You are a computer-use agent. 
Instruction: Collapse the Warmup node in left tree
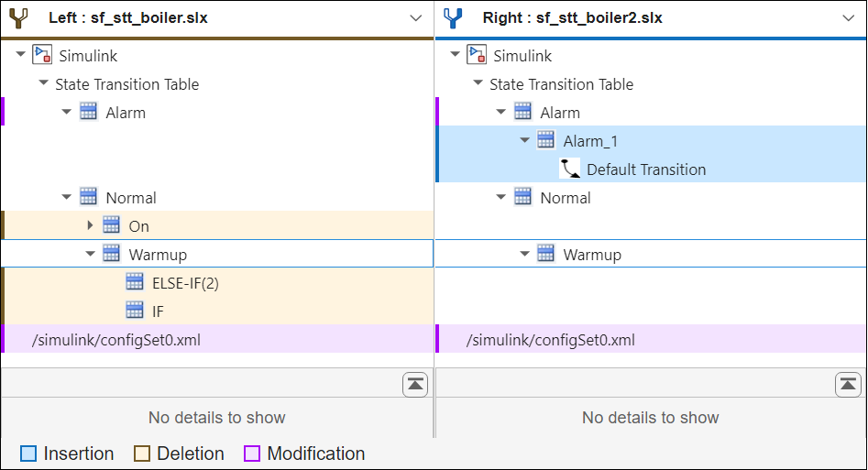click(x=90, y=254)
